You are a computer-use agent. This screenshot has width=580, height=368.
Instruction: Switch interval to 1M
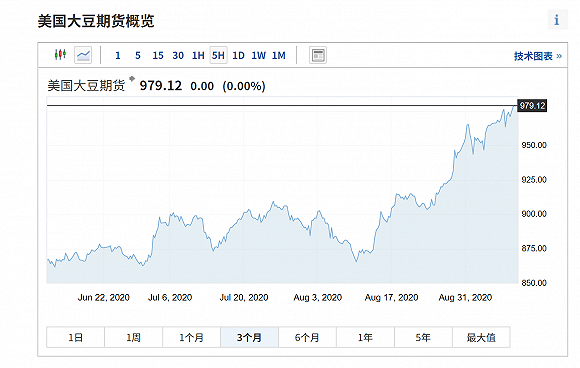click(x=279, y=55)
